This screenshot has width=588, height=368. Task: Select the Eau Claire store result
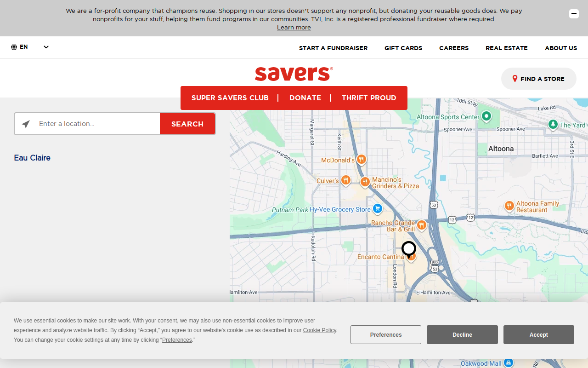tap(32, 158)
